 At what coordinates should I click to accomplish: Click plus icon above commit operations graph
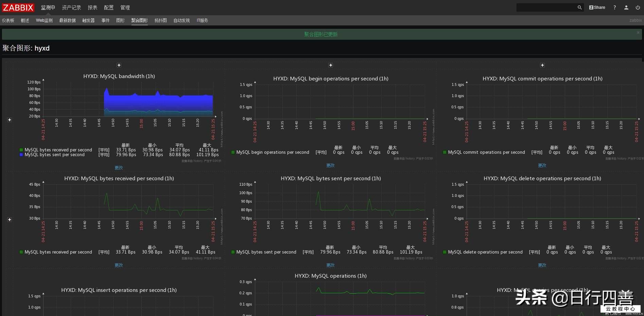pos(542,65)
